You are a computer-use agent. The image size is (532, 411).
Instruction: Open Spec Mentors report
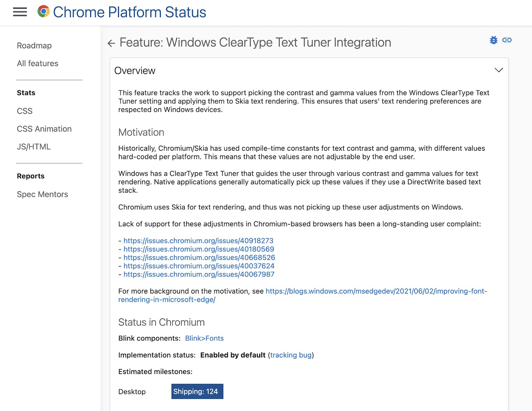click(x=42, y=194)
